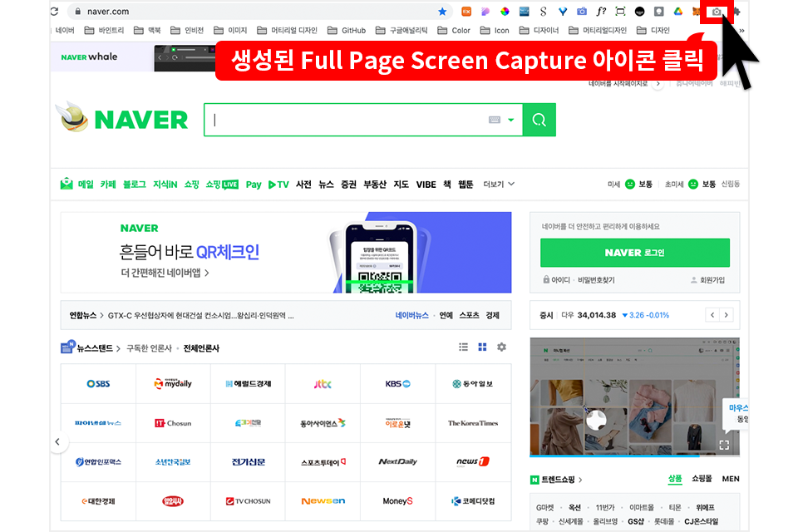Click the green-cornered screenshot frame extension
798x532 pixels.
coord(620,11)
